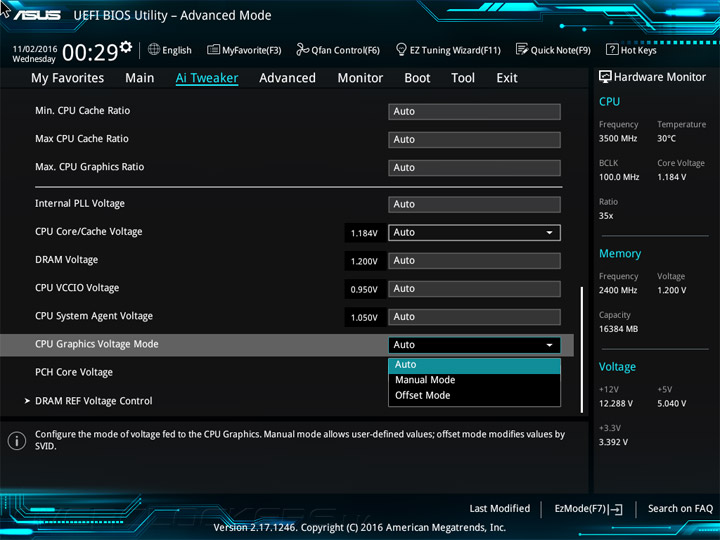Switch to My Favorites tab
This screenshot has width=720, height=540.
pos(68,78)
